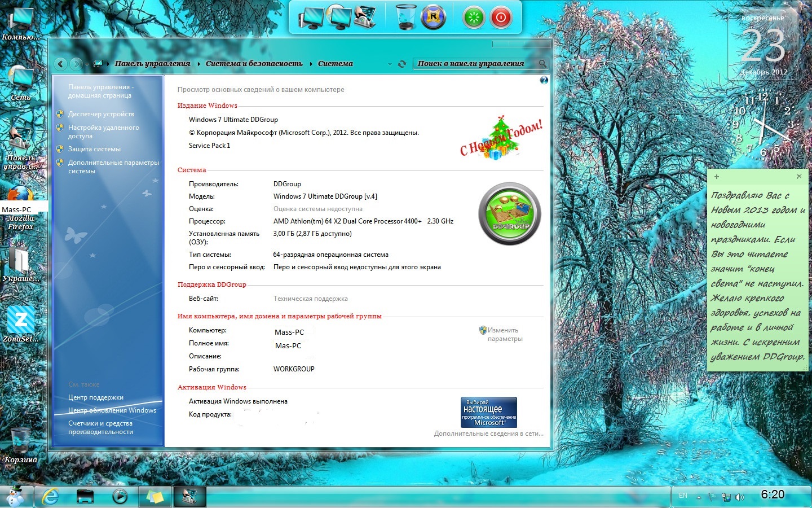812x508 pixels.
Task: Click the calendar gadget showing 23
Action: coord(763,46)
